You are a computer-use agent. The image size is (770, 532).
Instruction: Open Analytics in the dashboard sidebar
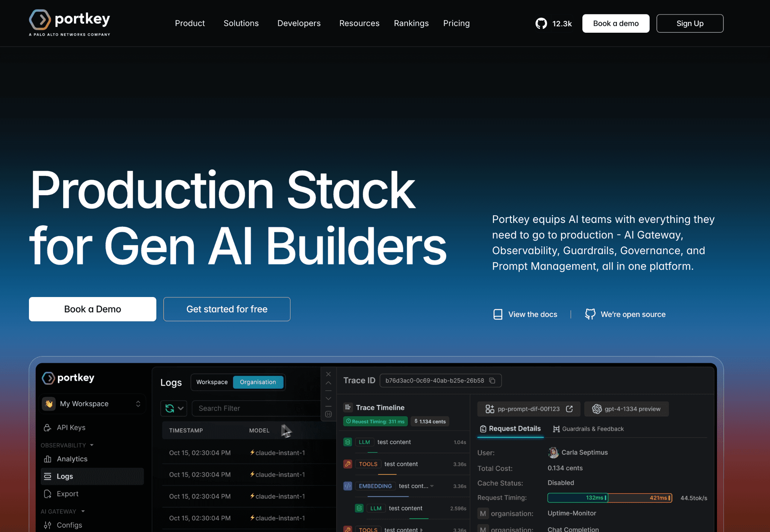pos(72,459)
